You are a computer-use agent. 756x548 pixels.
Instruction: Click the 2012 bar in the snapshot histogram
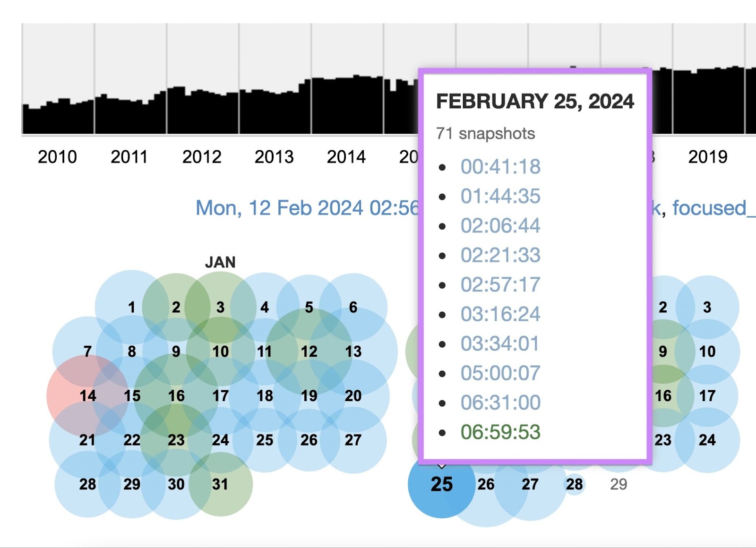click(x=203, y=109)
